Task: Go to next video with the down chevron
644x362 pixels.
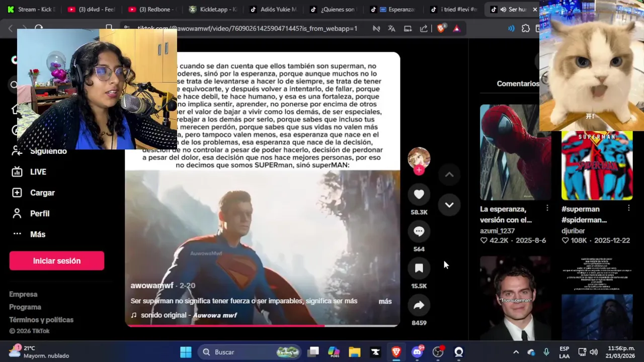Action: tap(449, 205)
